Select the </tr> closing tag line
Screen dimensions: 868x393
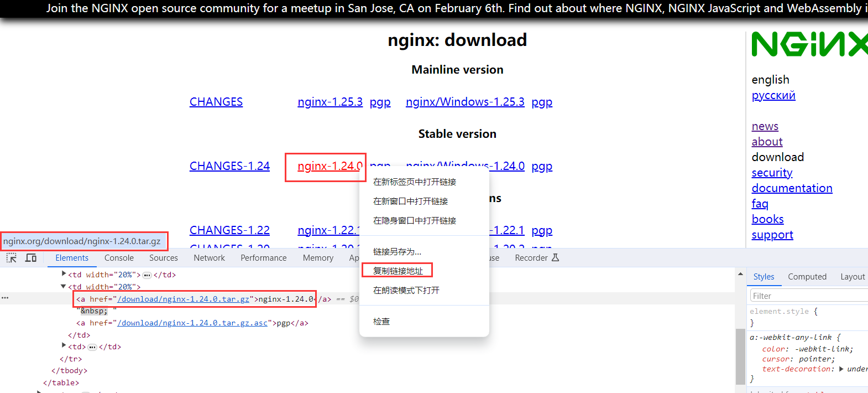tap(71, 359)
